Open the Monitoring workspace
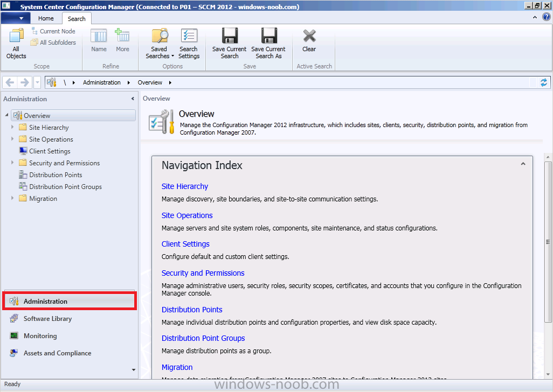The image size is (553, 392). 69,335
